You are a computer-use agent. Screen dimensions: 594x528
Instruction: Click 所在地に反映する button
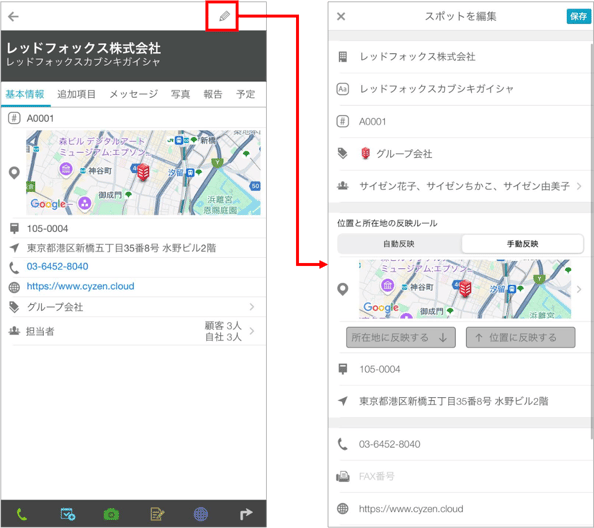pos(401,337)
